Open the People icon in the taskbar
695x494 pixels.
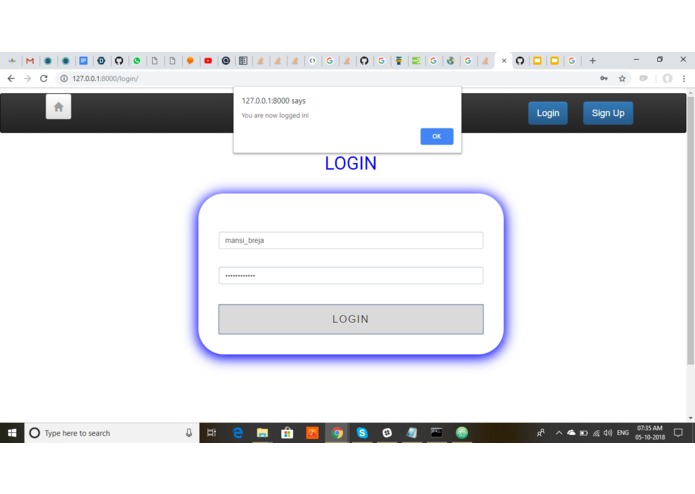[540, 433]
